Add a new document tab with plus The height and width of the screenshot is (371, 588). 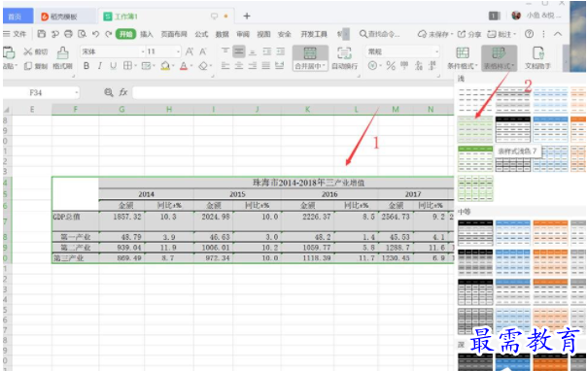click(x=247, y=17)
